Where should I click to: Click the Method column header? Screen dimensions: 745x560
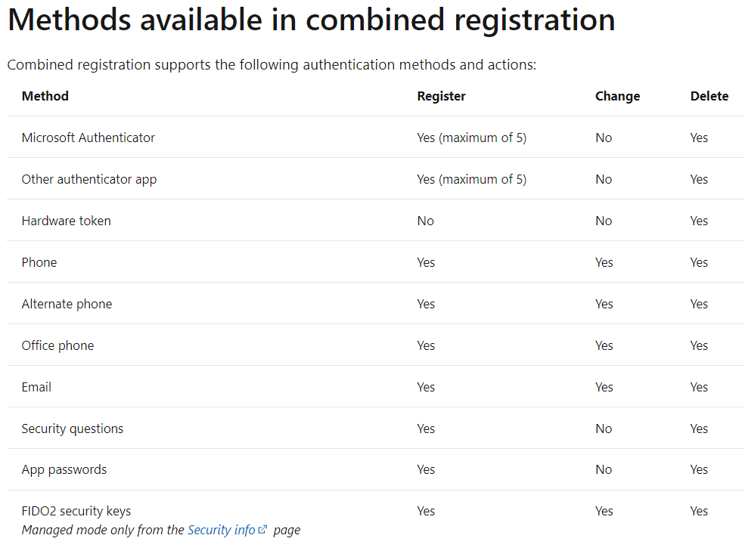pyautogui.click(x=45, y=96)
